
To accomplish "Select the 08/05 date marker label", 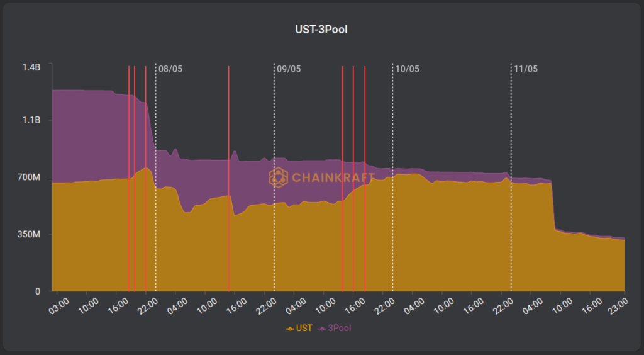I will tap(170, 69).
